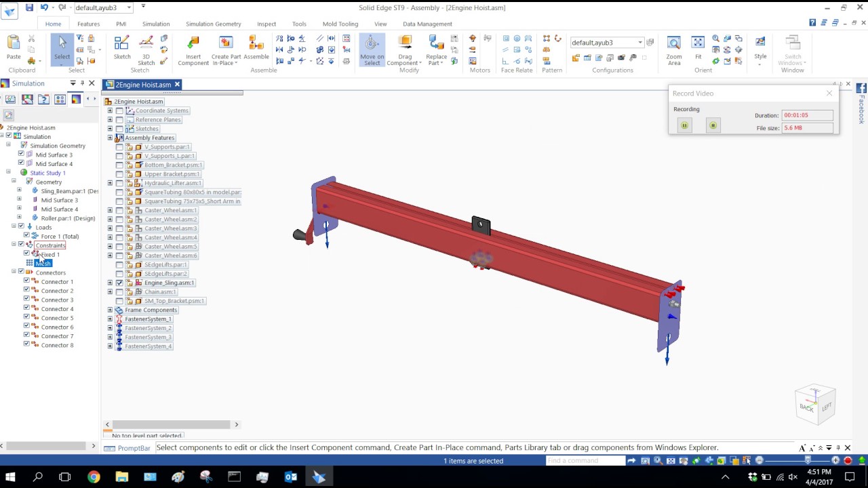The height and width of the screenshot is (488, 868).
Task: Choose Create Part In-Place tool
Action: click(226, 50)
